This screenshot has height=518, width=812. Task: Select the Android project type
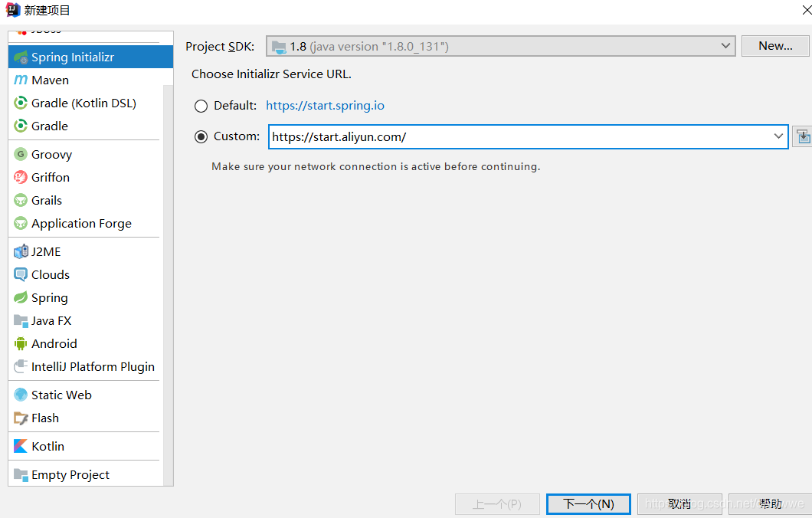[53, 343]
